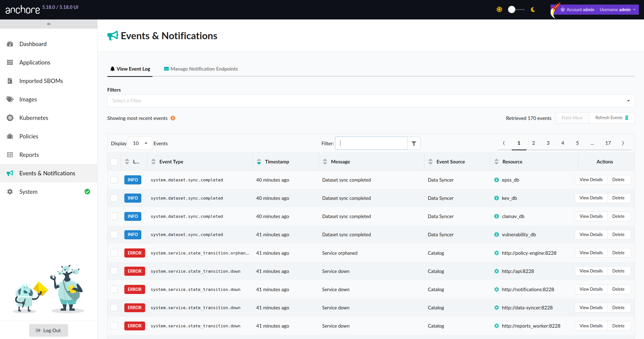Click the Kubernetes wheel icon in sidebar
The image size is (644, 339).
pyautogui.click(x=10, y=118)
